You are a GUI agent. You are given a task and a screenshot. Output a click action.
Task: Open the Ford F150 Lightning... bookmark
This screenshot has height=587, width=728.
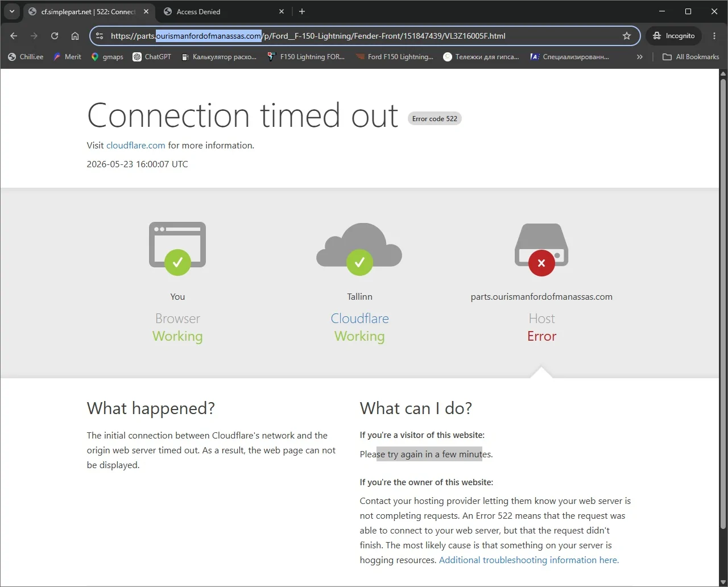[394, 57]
